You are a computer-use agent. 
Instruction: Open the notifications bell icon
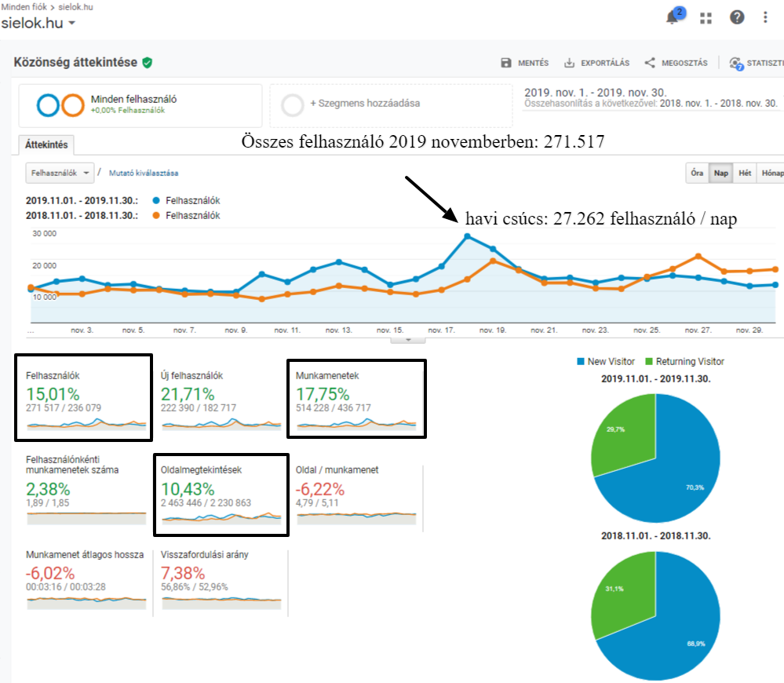[x=673, y=17]
